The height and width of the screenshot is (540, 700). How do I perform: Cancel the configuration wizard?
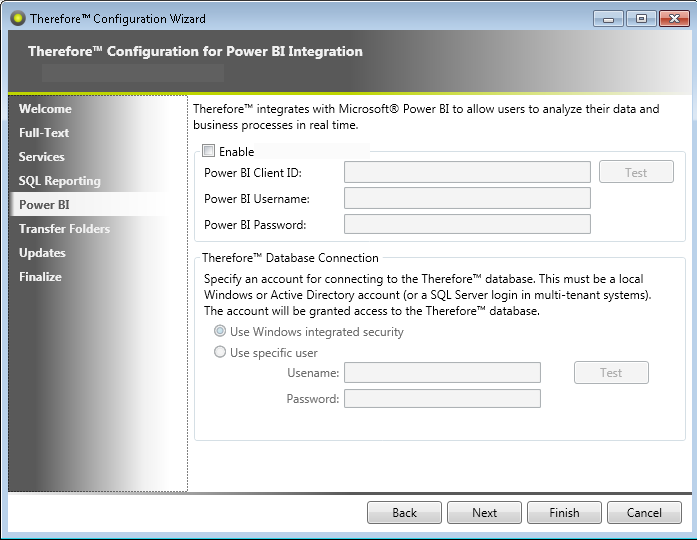coord(644,512)
